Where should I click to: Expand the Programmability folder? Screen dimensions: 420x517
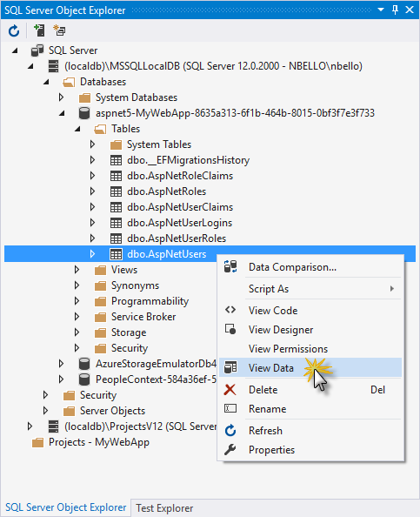[x=77, y=301]
